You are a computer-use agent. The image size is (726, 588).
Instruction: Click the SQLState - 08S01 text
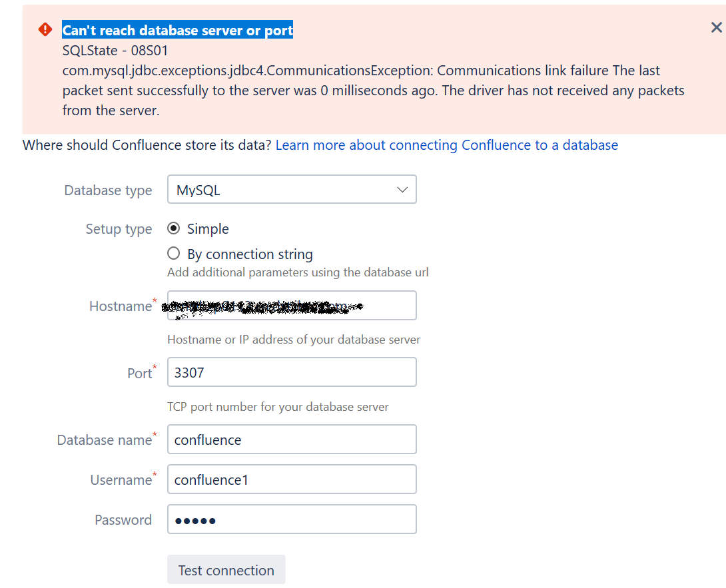click(115, 51)
